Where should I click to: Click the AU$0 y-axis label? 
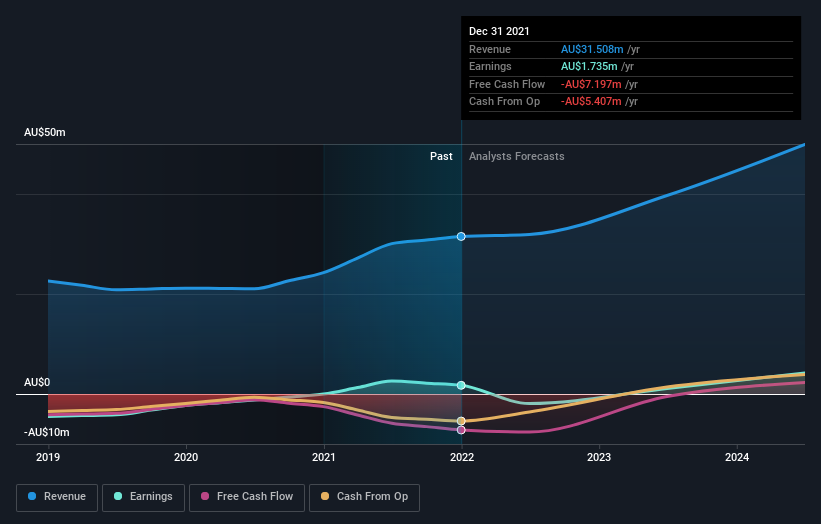[x=37, y=383]
